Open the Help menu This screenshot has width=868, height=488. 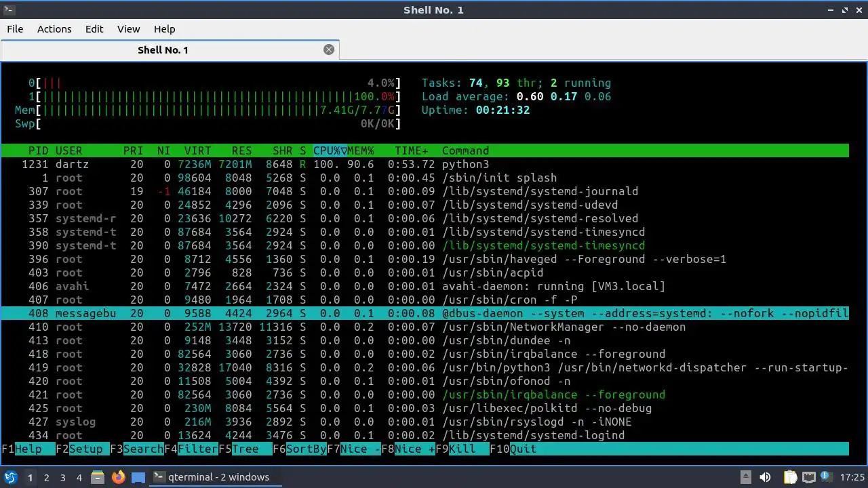[x=164, y=29]
